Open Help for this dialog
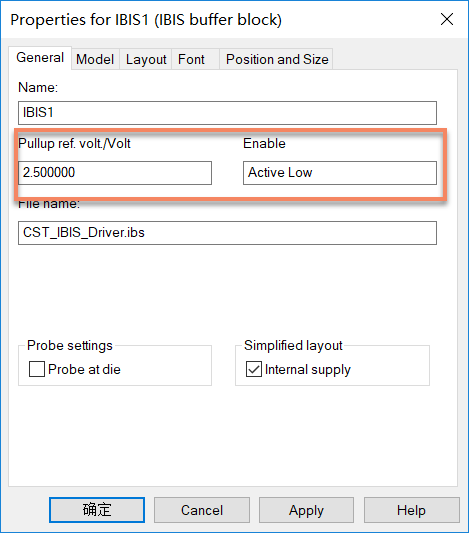 (412, 510)
